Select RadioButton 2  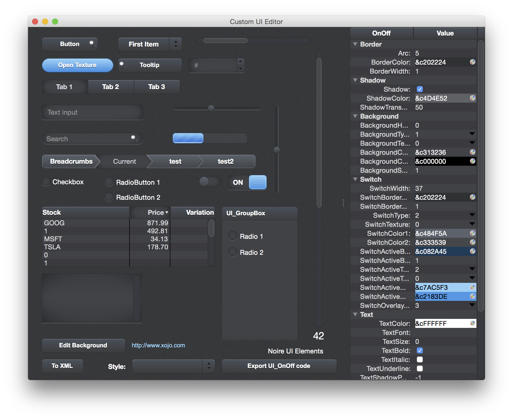[x=109, y=197]
